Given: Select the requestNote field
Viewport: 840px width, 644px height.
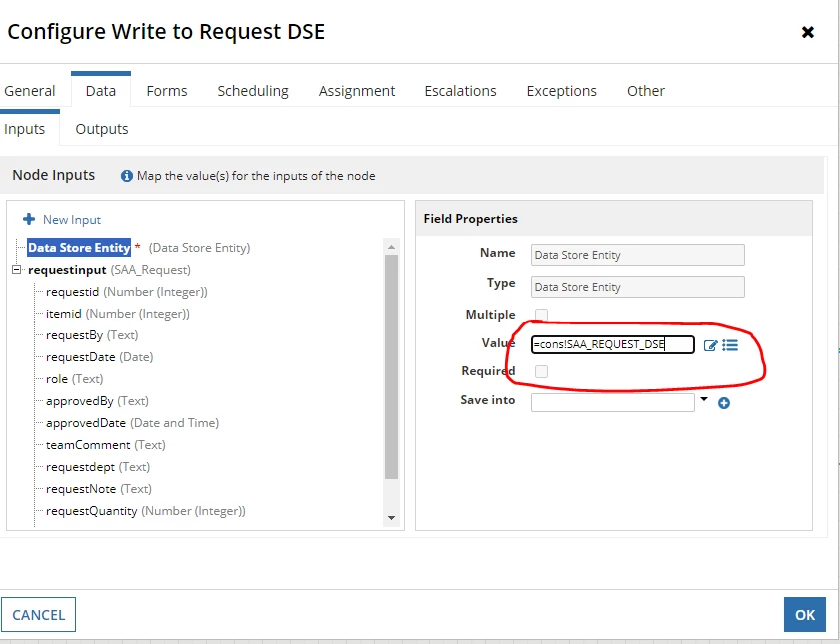Looking at the screenshot, I should 81,489.
